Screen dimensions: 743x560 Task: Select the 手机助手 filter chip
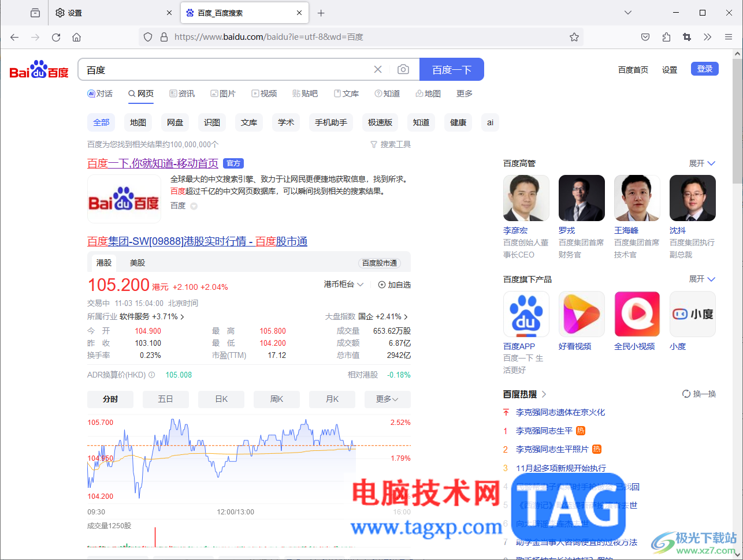click(331, 122)
